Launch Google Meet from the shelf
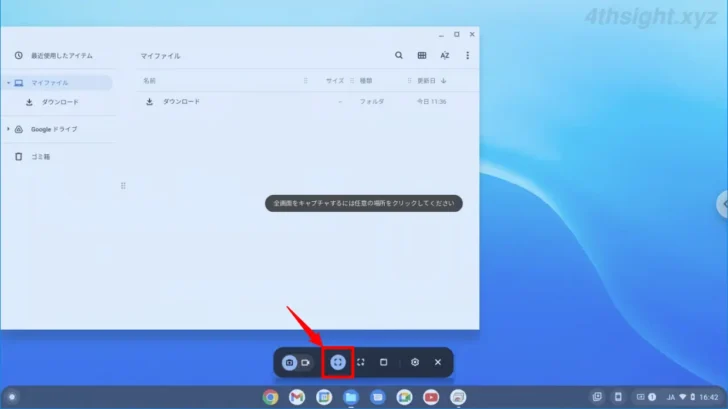This screenshot has width=728, height=409. 404,397
